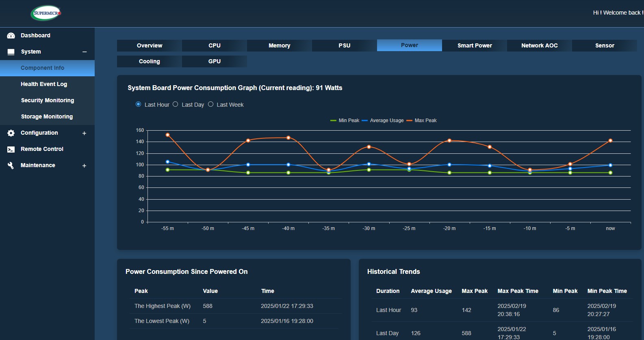Click the Configuration gear icon
644x340 pixels.
click(x=11, y=133)
